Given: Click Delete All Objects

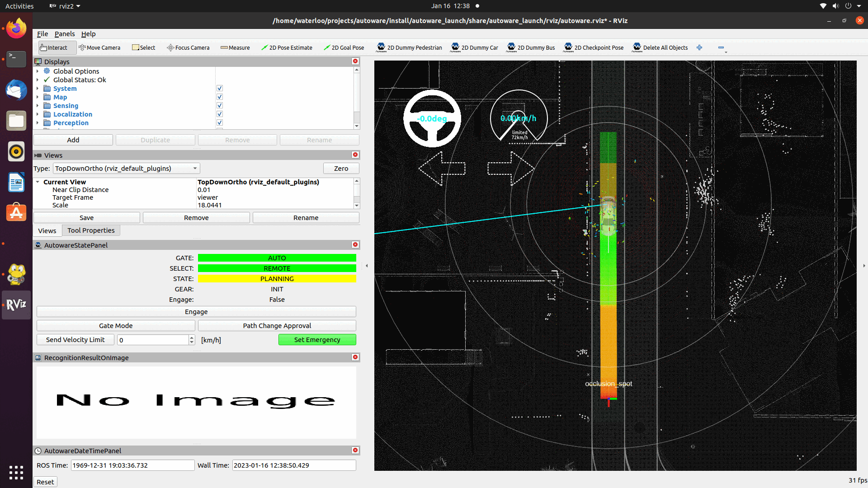Looking at the screenshot, I should [660, 47].
